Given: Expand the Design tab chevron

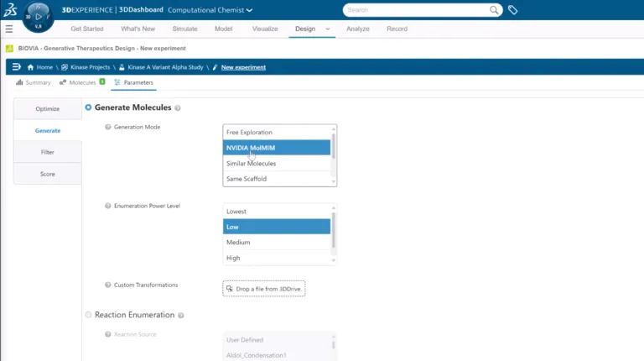Looking at the screenshot, I should [327, 29].
